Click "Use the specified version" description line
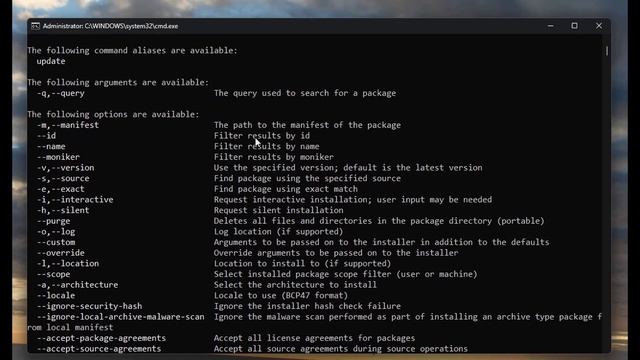This screenshot has width=640, height=360. click(348, 167)
